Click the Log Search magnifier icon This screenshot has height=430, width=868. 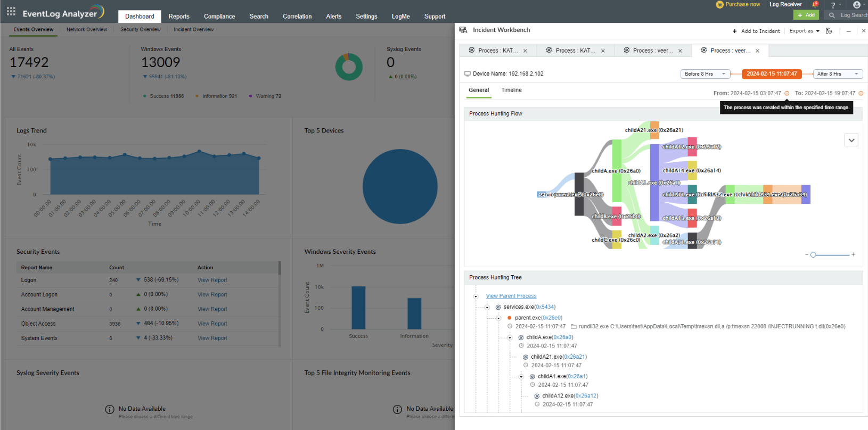click(832, 15)
